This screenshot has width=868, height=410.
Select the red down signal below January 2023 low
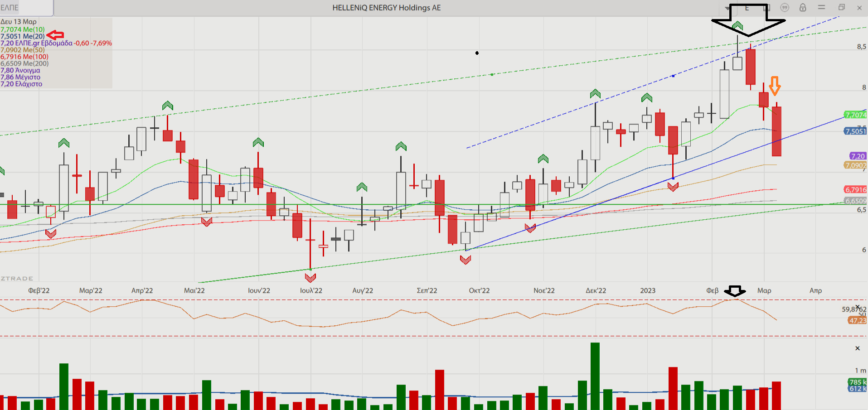pos(673,187)
